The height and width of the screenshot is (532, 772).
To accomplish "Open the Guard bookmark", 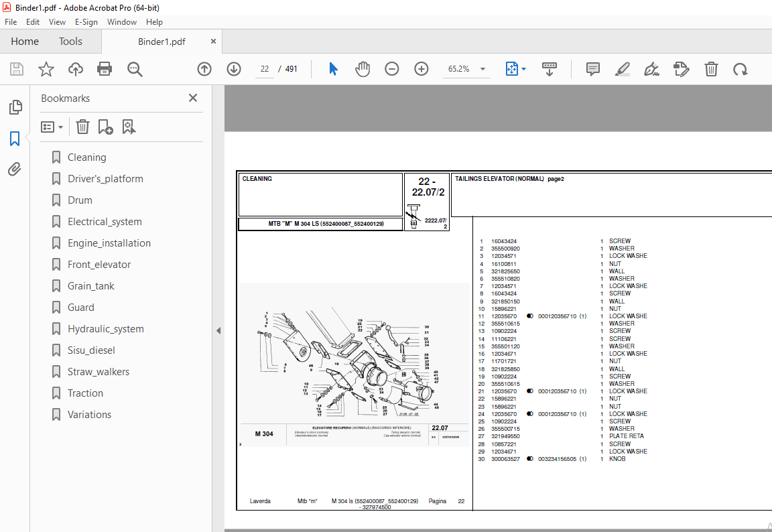I will (x=80, y=308).
